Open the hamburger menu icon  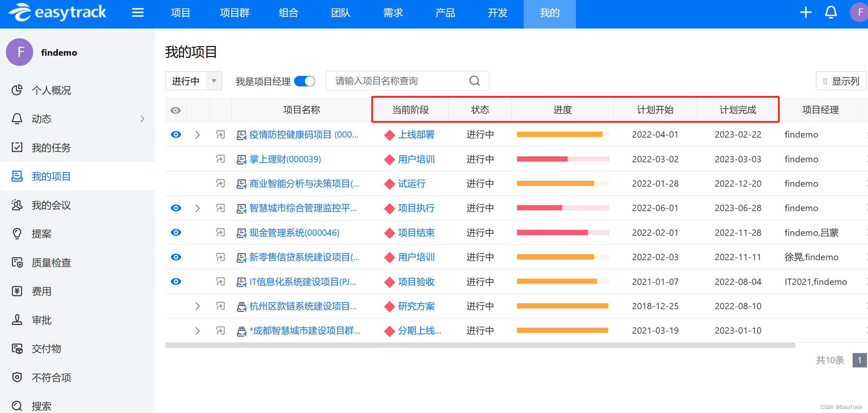pyautogui.click(x=138, y=13)
